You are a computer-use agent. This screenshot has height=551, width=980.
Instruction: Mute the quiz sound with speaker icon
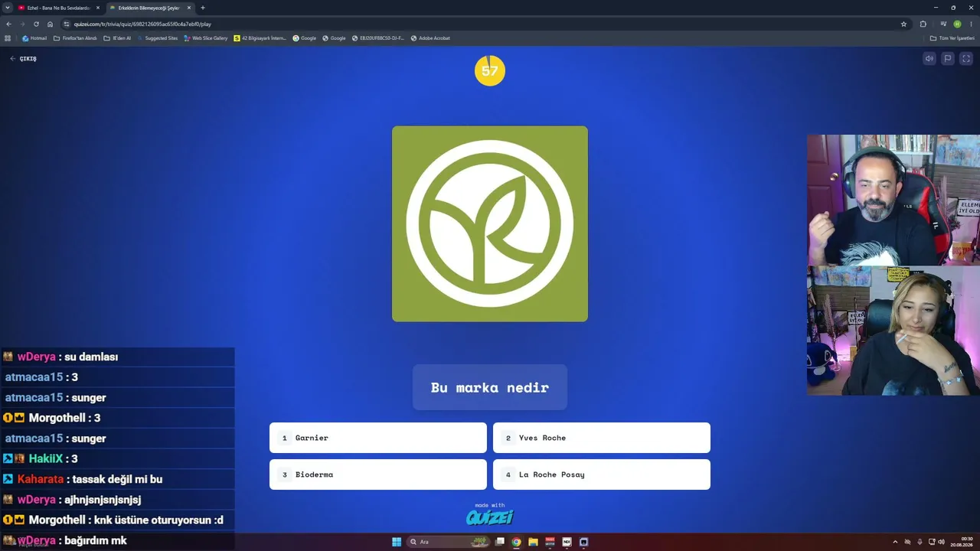tap(929, 58)
